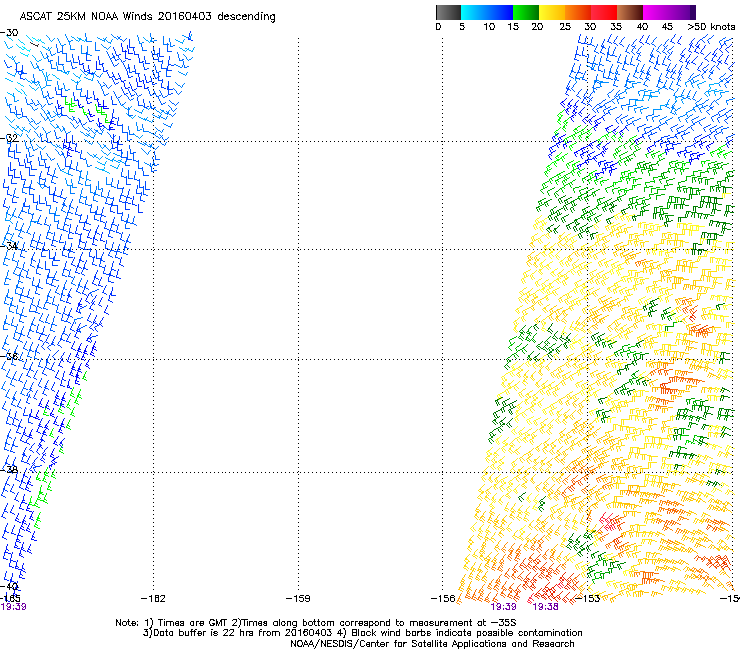Click the cyan-to-blue 5–15 knots legend segment
Viewport: 740px width, 650px height.
pyautogui.click(x=487, y=12)
